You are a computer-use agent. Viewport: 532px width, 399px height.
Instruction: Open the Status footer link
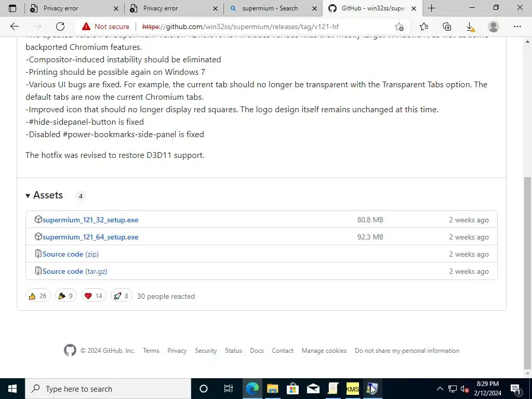[x=233, y=351]
